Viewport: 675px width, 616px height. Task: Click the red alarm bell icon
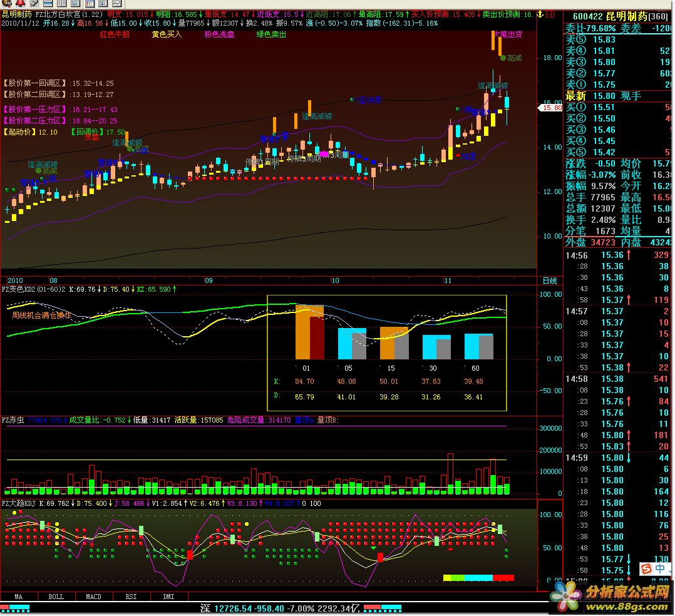click(x=20, y=3)
